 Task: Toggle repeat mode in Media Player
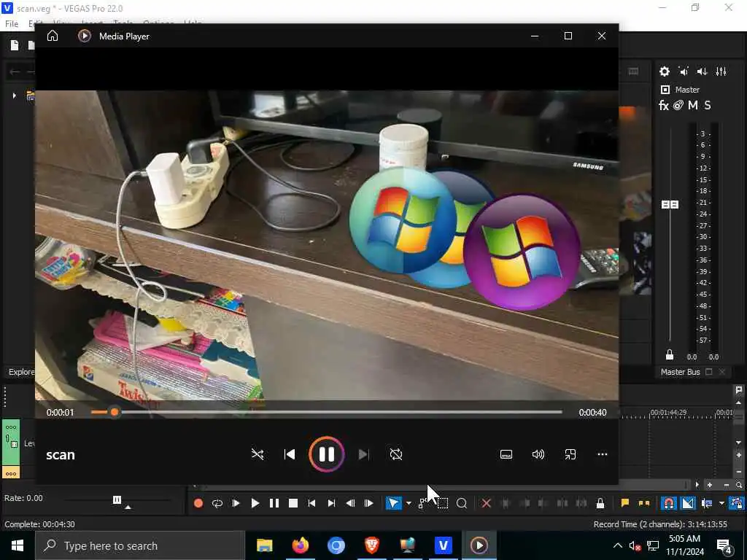[396, 454]
